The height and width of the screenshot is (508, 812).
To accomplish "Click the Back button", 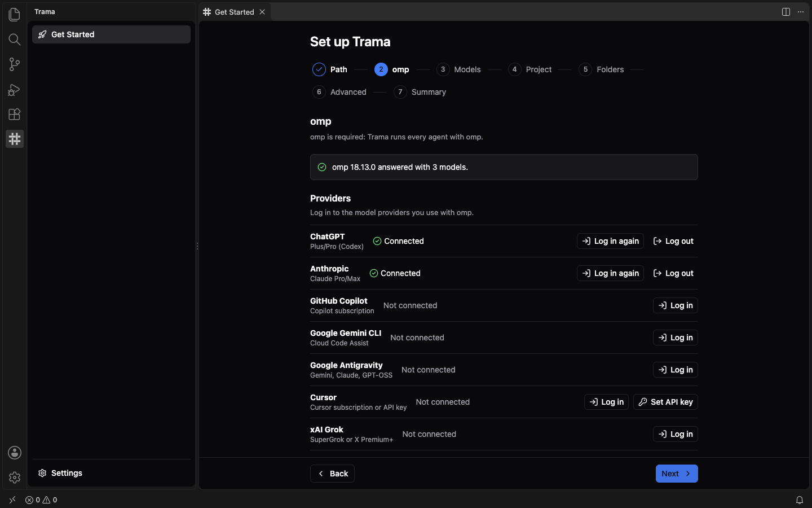I will coord(332,474).
